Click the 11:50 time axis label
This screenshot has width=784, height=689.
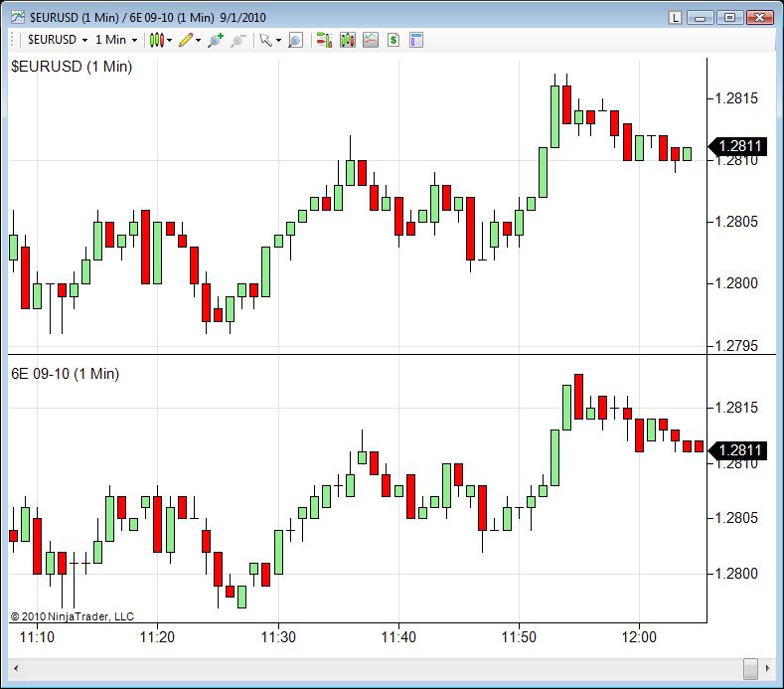[519, 637]
